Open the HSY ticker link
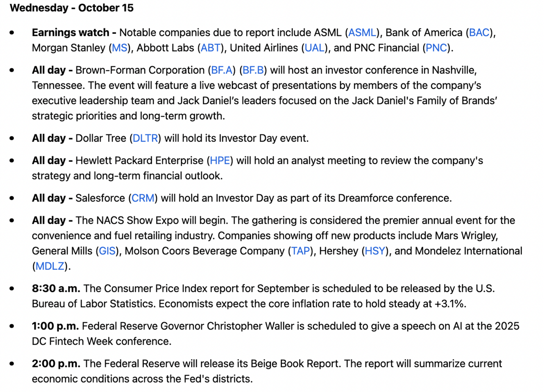This screenshot has height=392, width=544. 375,251
